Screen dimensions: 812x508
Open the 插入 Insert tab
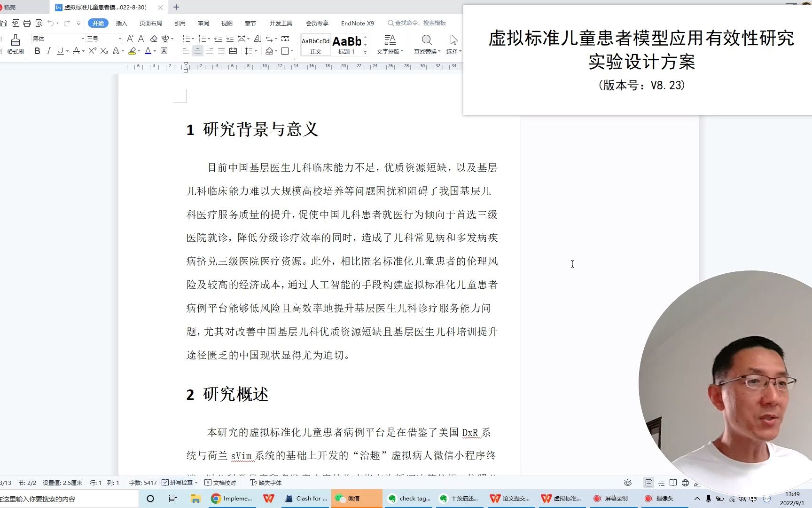pos(121,23)
